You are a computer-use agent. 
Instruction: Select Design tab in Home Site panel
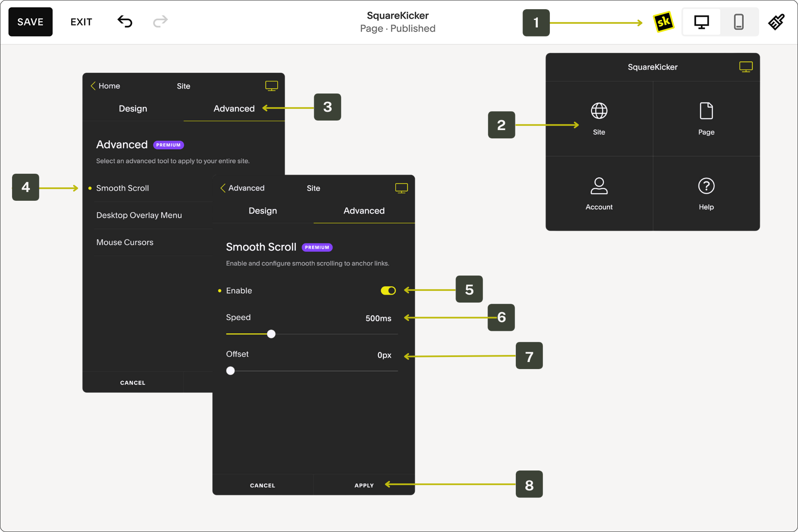(x=133, y=108)
